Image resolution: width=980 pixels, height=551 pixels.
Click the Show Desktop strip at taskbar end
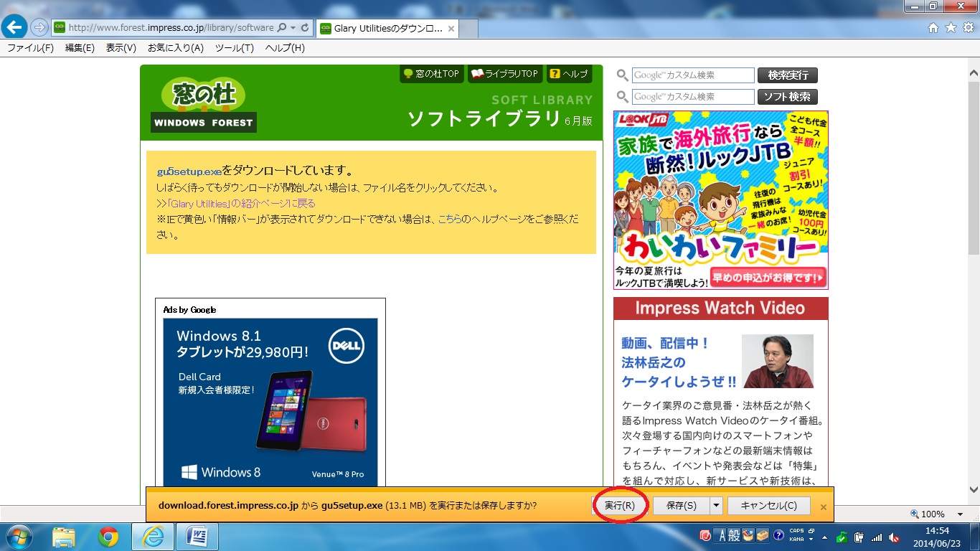(x=975, y=537)
